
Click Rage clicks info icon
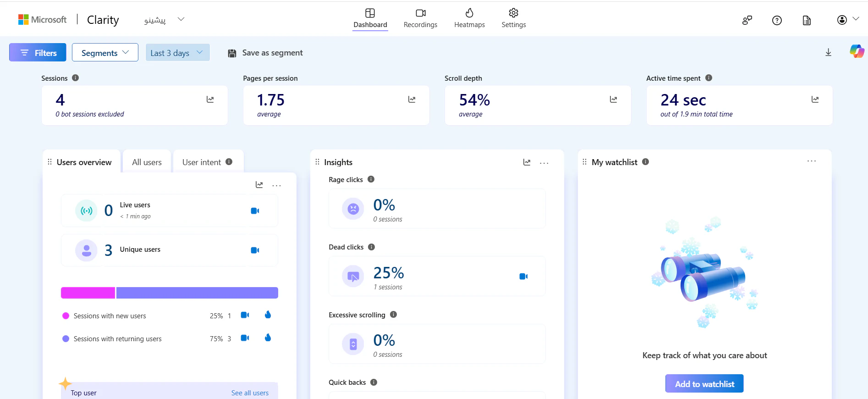click(x=371, y=179)
